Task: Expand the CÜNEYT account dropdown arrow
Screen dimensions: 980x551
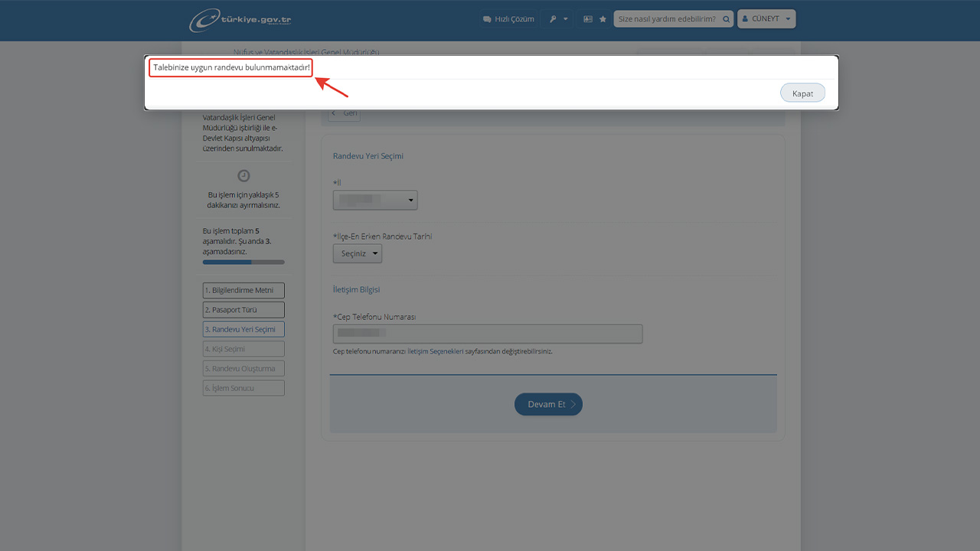Action: pyautogui.click(x=788, y=19)
